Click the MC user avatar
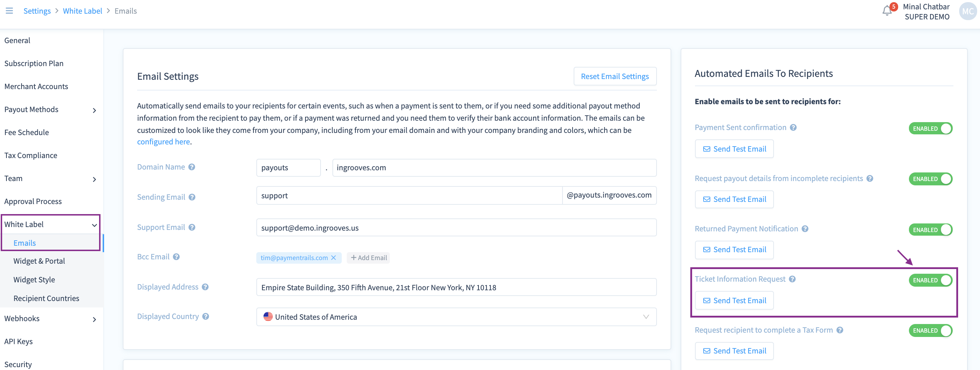This screenshot has height=370, width=980. [967, 11]
